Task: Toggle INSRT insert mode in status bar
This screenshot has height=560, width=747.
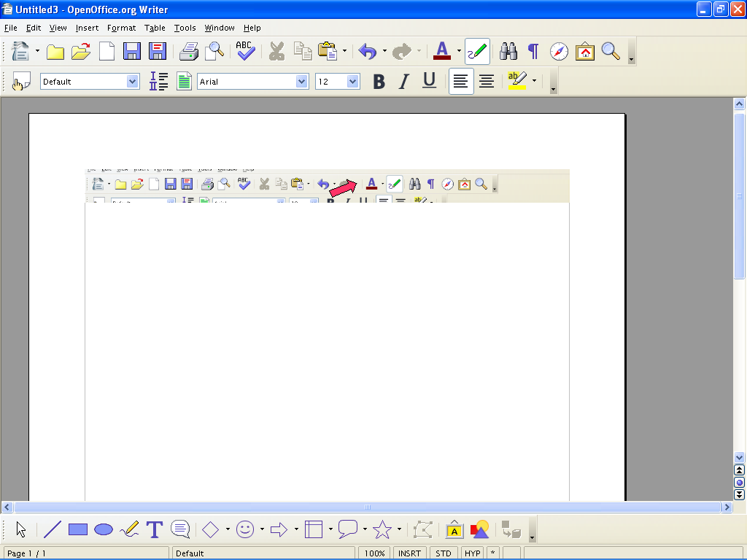Action: (x=410, y=553)
